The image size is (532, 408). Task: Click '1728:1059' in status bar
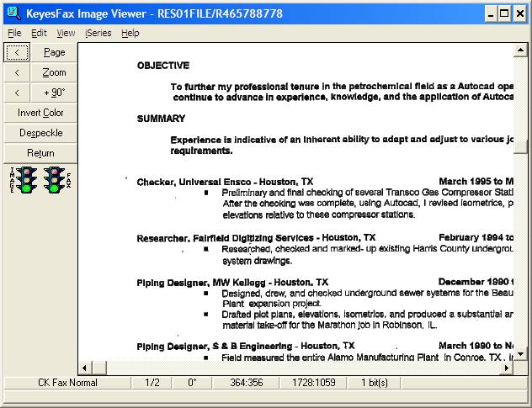(x=314, y=383)
